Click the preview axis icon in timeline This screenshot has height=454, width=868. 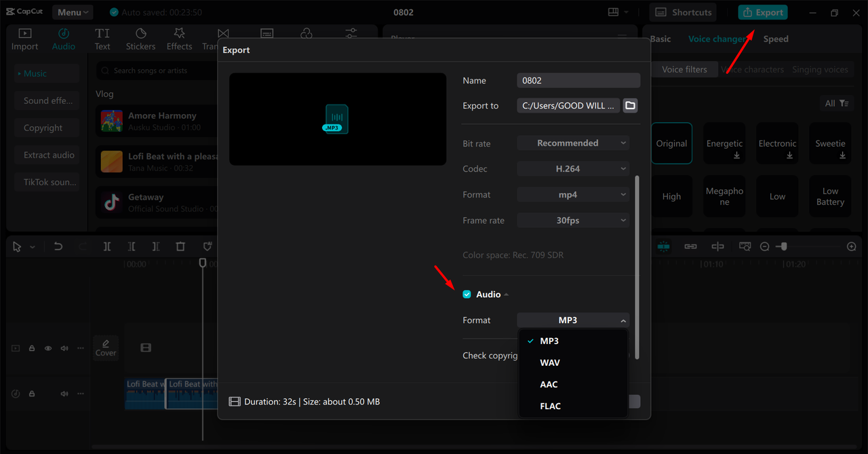[x=717, y=246]
